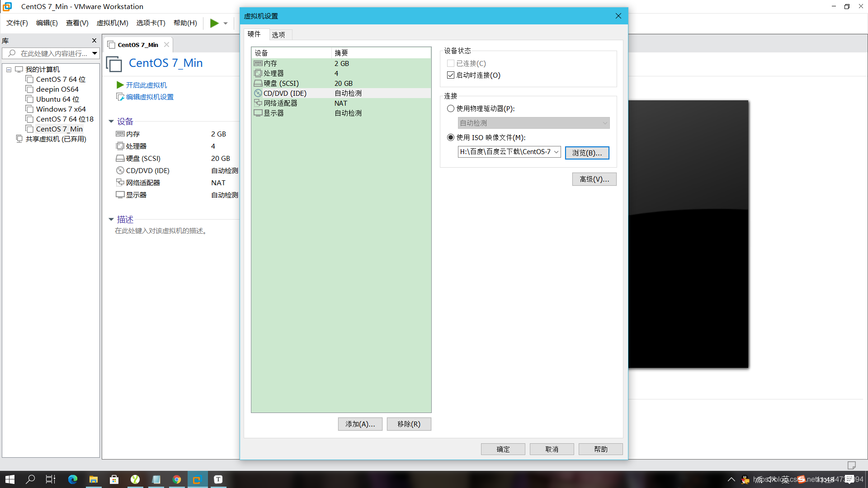This screenshot has height=488, width=868.
Task: Enable the 启动时连接 checkbox
Action: 450,75
